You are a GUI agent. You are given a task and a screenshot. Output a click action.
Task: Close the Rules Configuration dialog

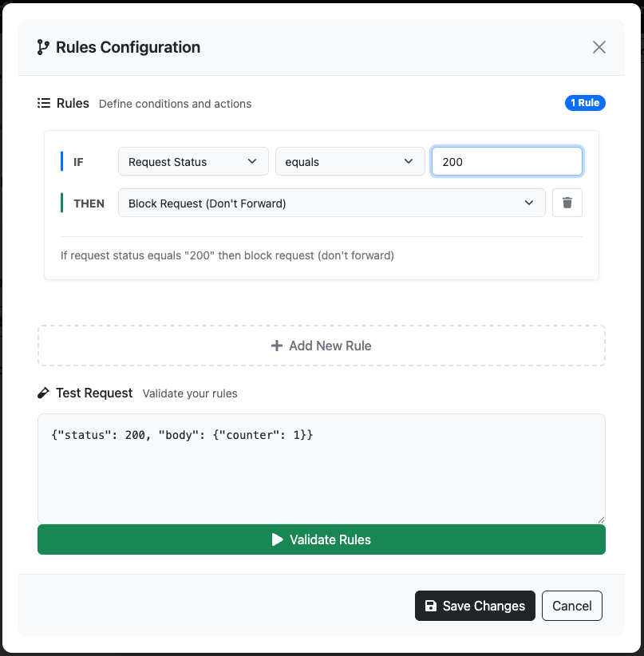click(x=599, y=47)
